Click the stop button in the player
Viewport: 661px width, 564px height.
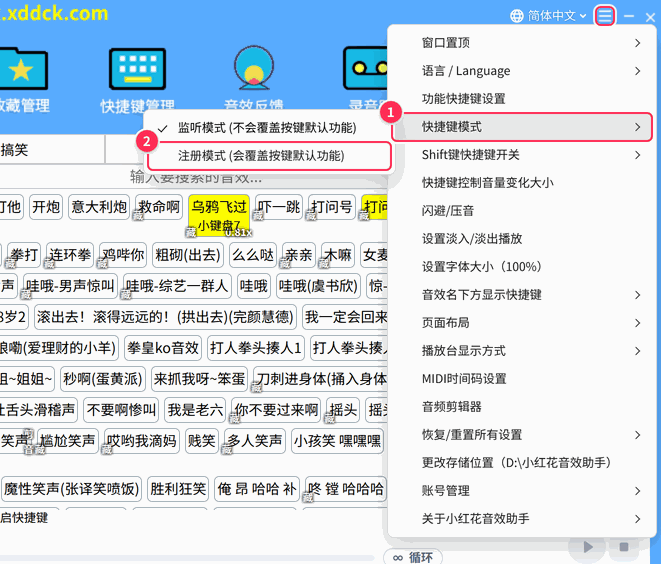tap(624, 547)
